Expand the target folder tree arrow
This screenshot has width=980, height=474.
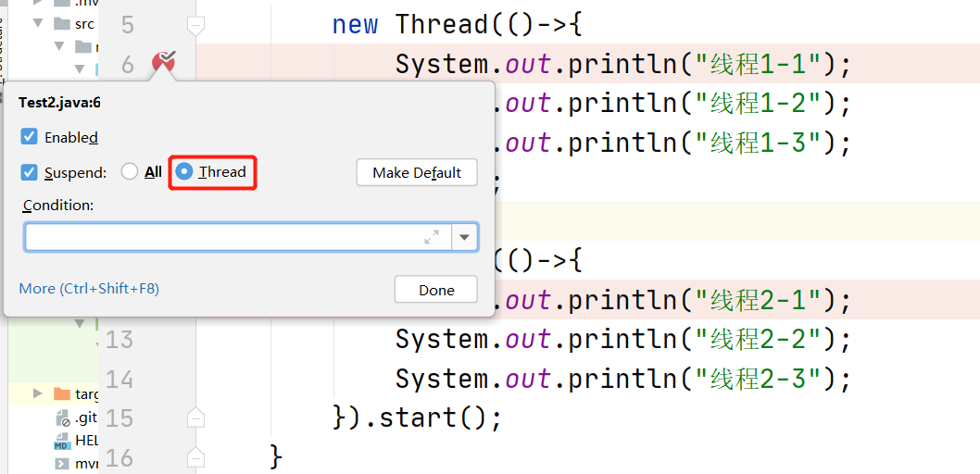pos(38,394)
